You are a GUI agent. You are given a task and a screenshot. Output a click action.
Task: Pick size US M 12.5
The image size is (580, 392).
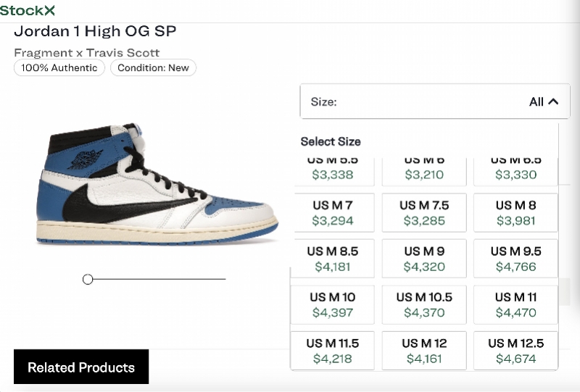point(515,351)
